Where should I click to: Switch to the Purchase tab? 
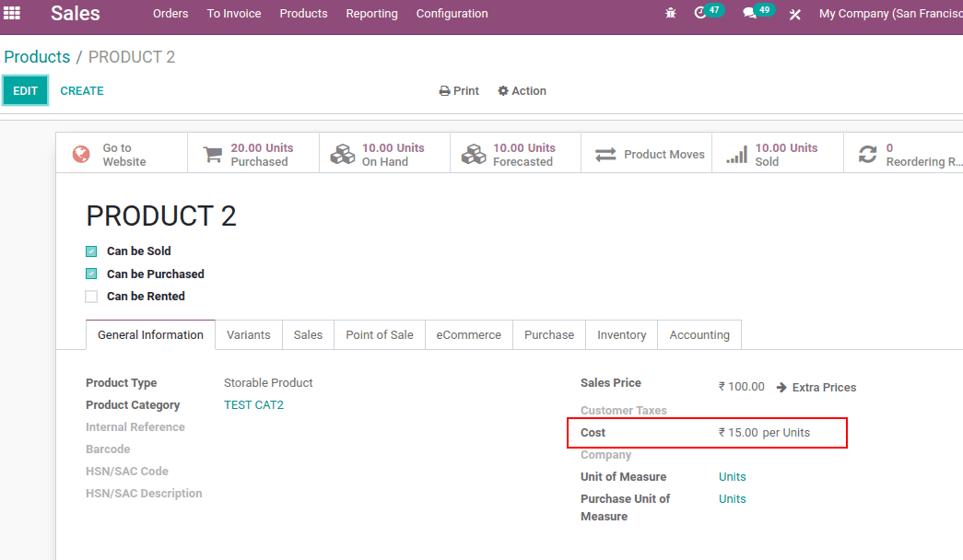pos(549,334)
